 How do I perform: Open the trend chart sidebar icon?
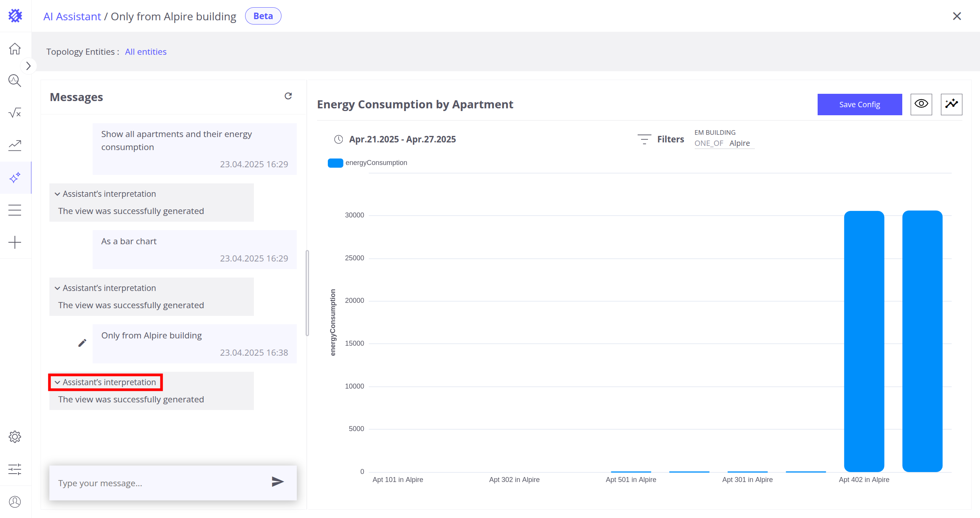15,145
